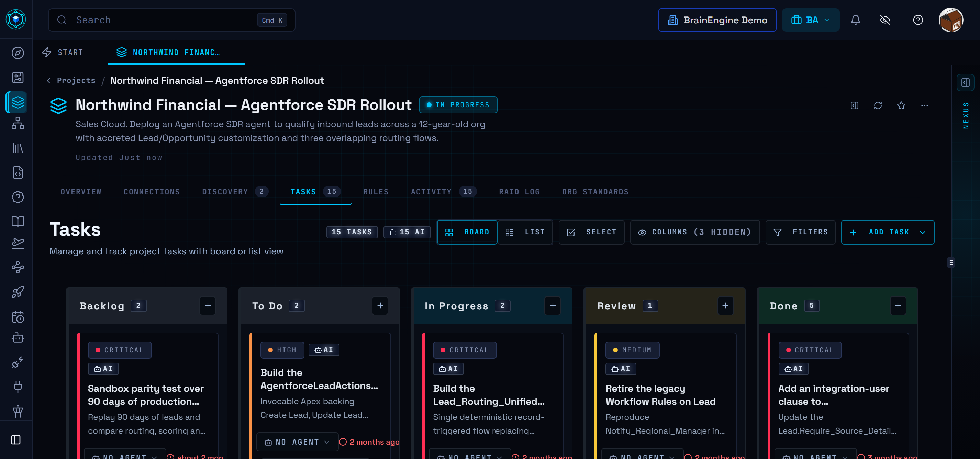Click the BrainEngine logo icon
Image resolution: width=980 pixels, height=459 pixels.
16,19
